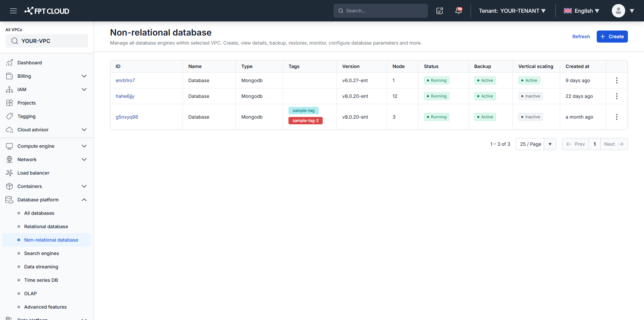Expand the Cloud advisor chevron
This screenshot has height=320, width=644.
coord(84,130)
